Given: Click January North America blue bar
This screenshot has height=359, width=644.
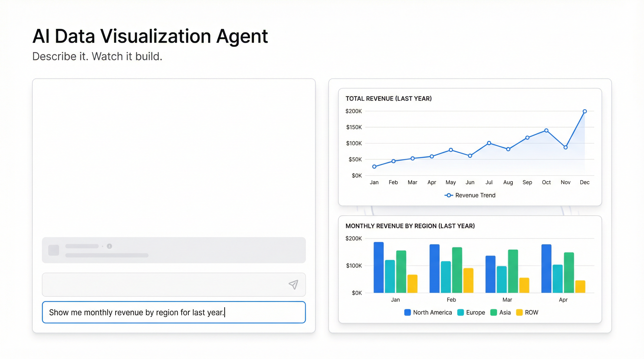Looking at the screenshot, I should point(379,267).
